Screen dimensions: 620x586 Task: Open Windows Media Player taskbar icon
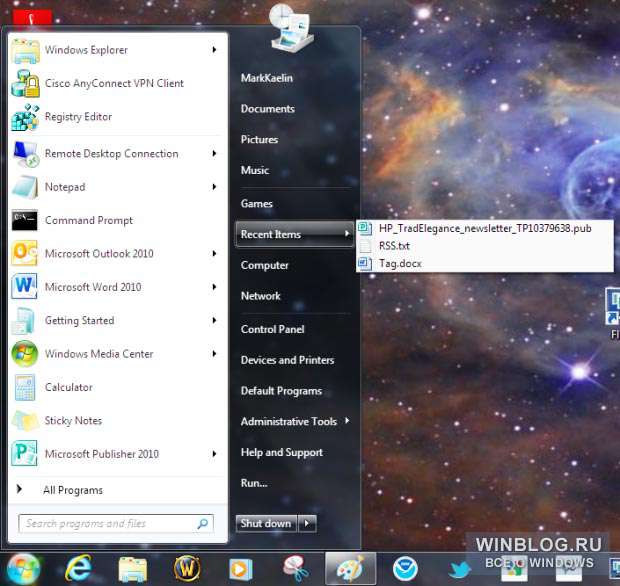[241, 569]
